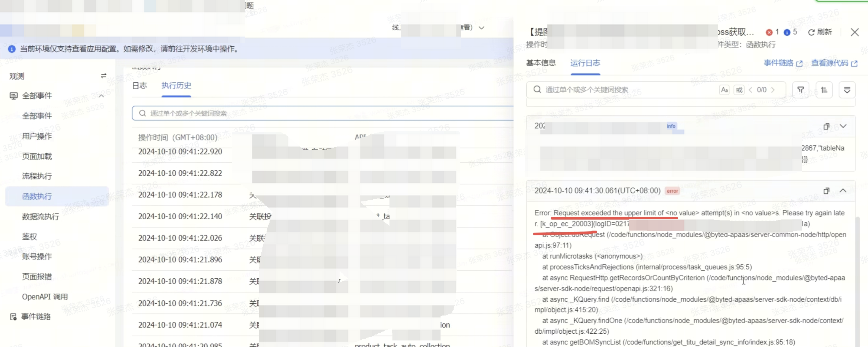Click the error timestamp 2024-10-10 09:41:30.061
This screenshot has width=868, height=347.
598,191
